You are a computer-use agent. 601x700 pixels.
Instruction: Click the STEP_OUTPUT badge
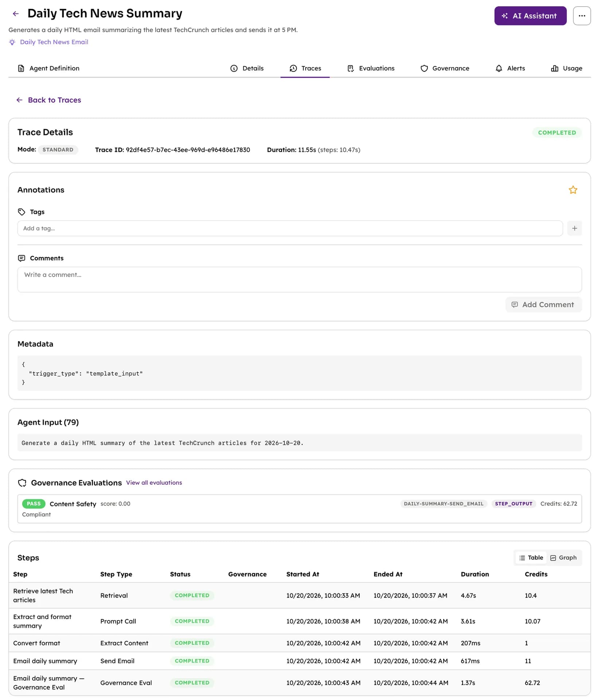coord(514,503)
